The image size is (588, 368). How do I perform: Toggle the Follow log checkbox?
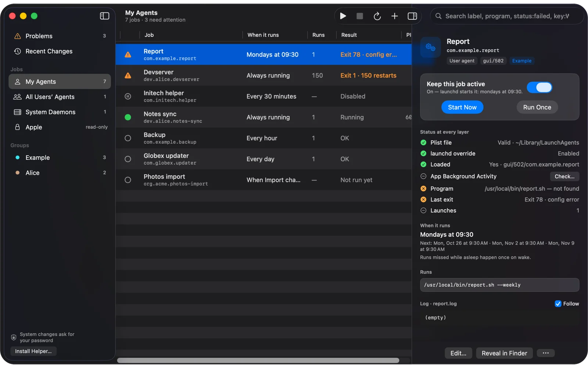558,304
